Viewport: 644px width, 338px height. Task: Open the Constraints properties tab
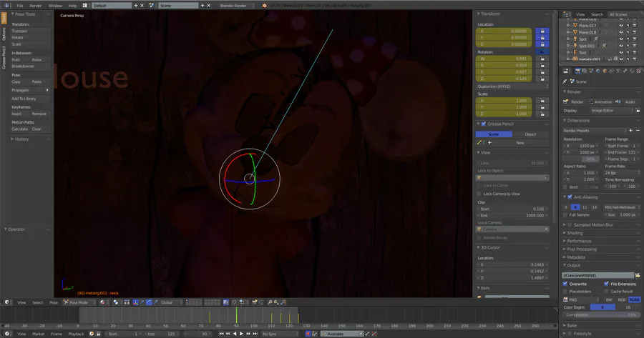click(612, 71)
